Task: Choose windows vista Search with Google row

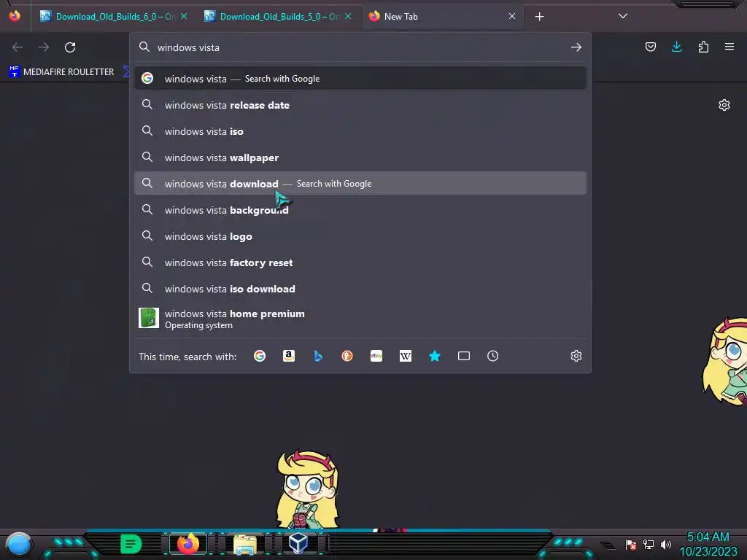Action: 360,79
